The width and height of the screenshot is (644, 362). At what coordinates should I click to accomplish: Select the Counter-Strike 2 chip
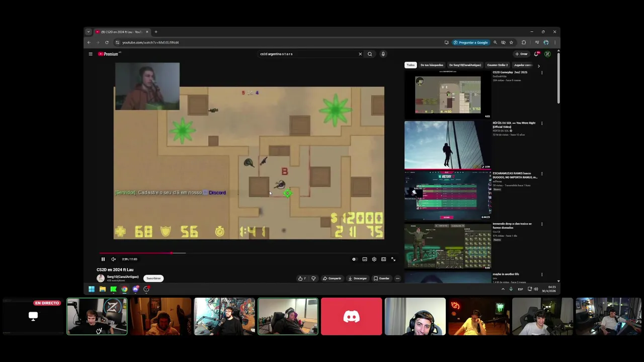(497, 65)
